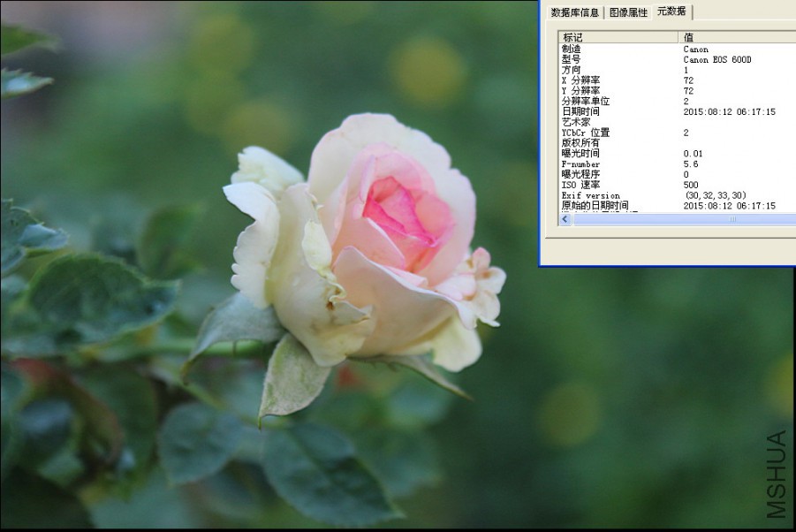Select the 制造 Canon metadata row
The height and width of the screenshot is (532, 796).
636,49
